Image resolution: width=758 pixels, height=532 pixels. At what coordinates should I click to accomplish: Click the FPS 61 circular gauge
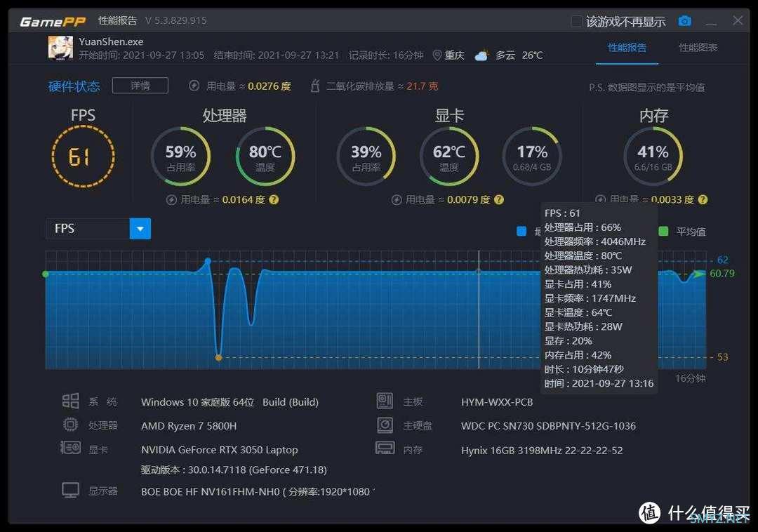tap(83, 156)
